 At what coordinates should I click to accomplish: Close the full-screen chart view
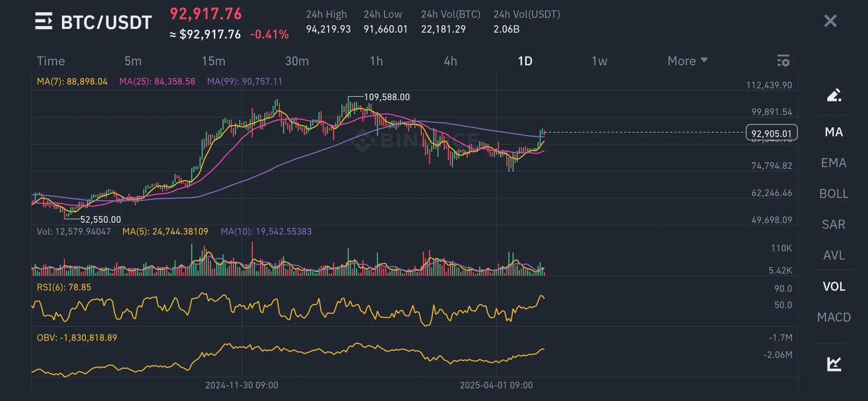point(830,21)
